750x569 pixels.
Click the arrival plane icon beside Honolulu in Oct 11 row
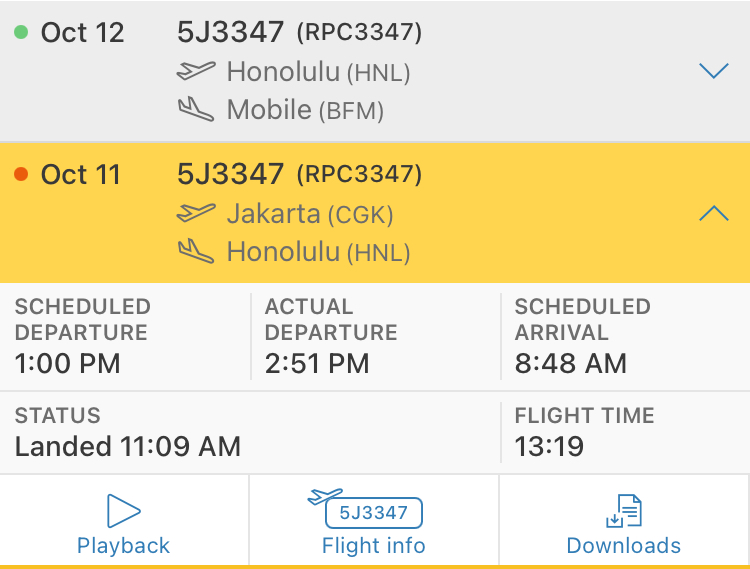point(196,251)
